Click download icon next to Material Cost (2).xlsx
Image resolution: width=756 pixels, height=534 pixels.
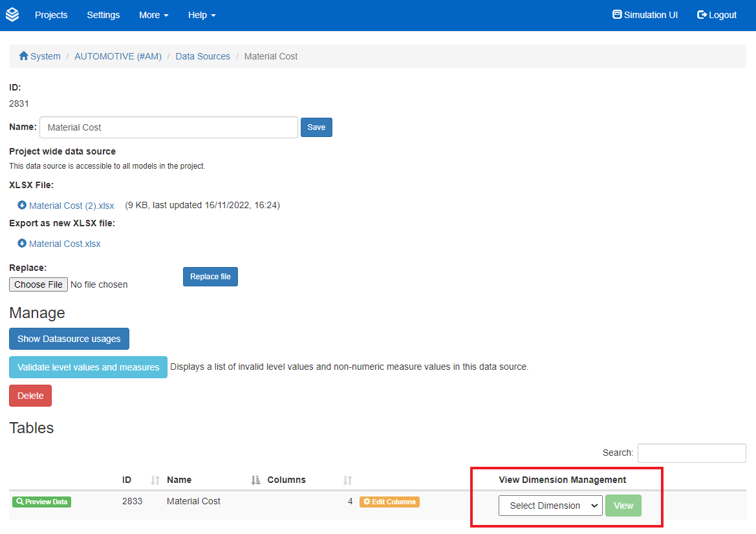(22, 206)
